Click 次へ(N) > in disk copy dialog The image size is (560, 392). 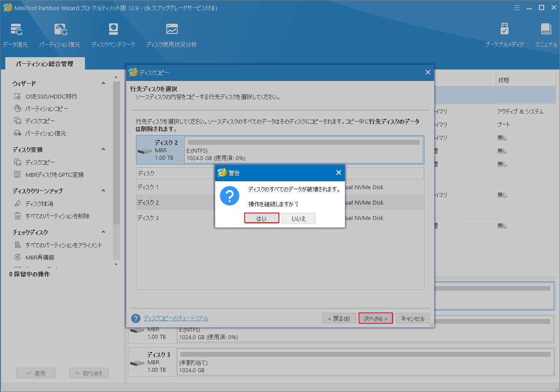pos(376,319)
